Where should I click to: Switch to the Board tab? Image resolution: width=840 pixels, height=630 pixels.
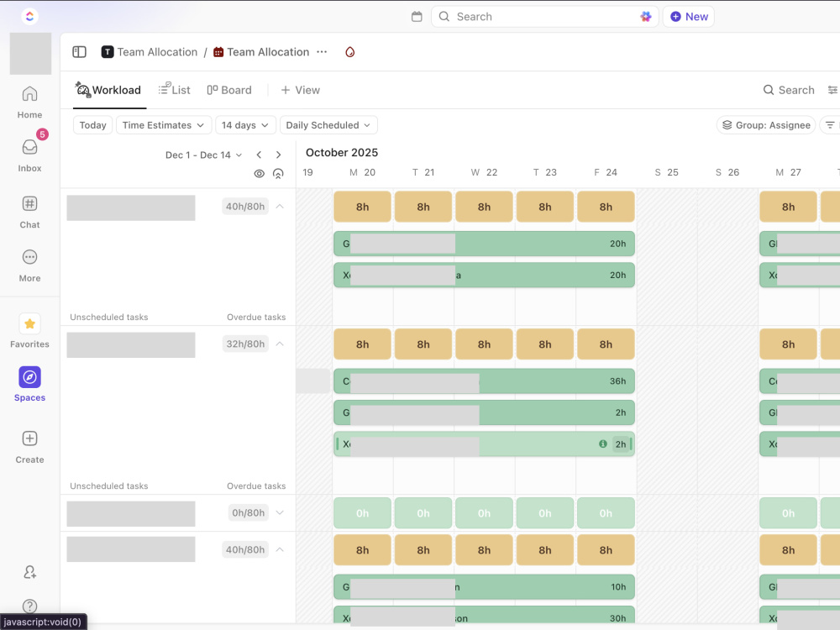click(x=229, y=90)
